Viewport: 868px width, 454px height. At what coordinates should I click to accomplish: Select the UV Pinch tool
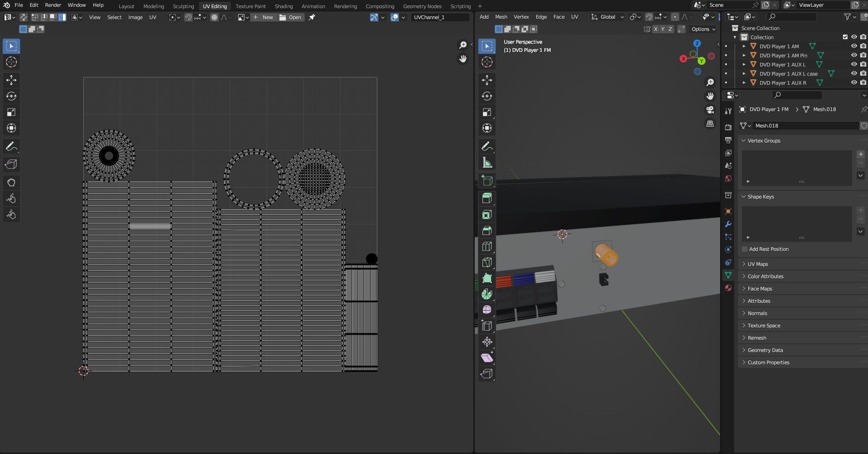[x=11, y=214]
